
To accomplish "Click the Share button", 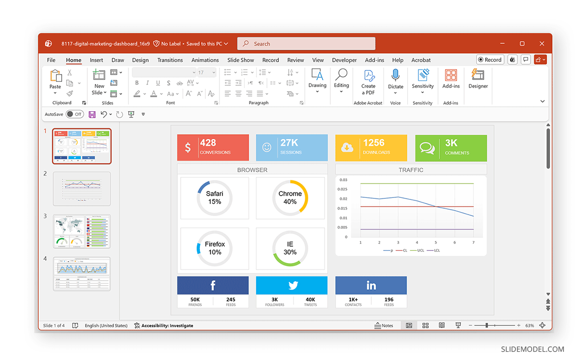I will coord(540,60).
